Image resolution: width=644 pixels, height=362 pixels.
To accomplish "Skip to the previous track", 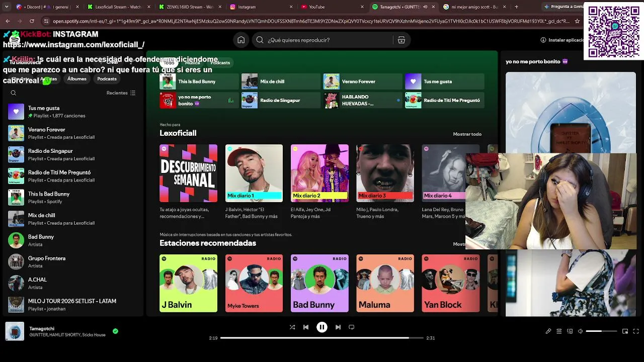I will (x=306, y=327).
